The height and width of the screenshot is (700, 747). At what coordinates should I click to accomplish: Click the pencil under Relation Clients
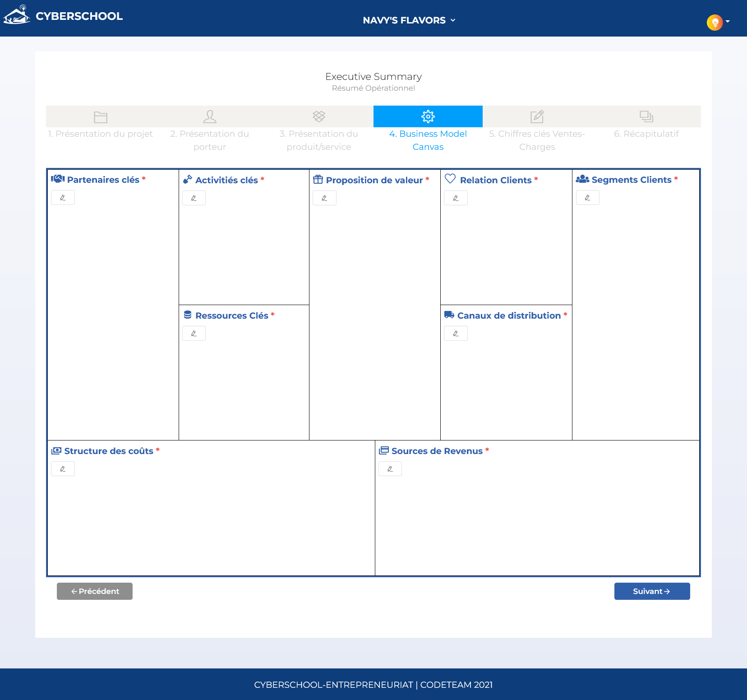[x=456, y=198]
